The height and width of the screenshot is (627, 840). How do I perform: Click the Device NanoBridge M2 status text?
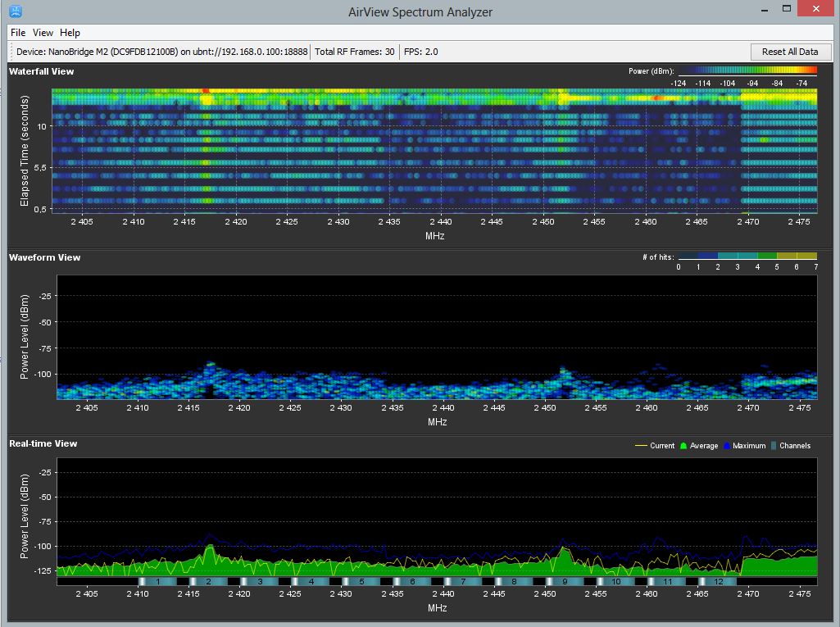pyautogui.click(x=161, y=52)
